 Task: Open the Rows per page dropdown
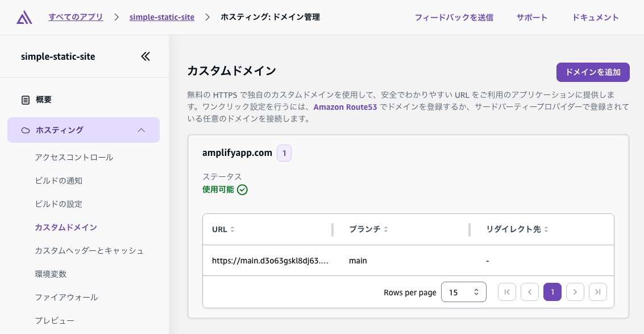coord(464,292)
